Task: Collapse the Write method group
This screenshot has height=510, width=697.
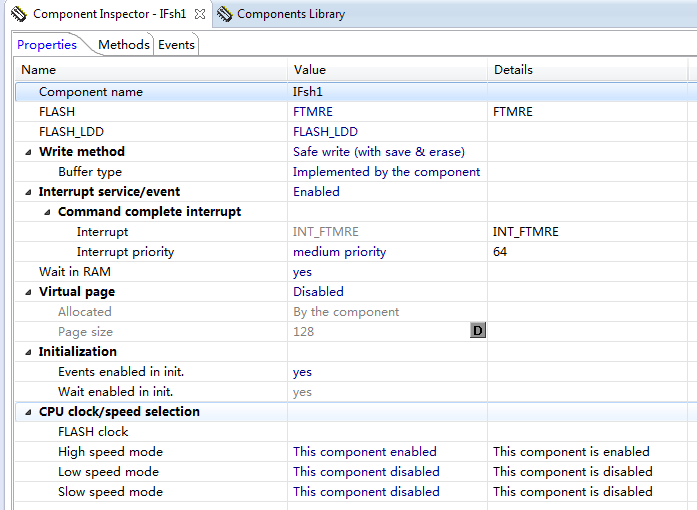Action: coord(27,152)
